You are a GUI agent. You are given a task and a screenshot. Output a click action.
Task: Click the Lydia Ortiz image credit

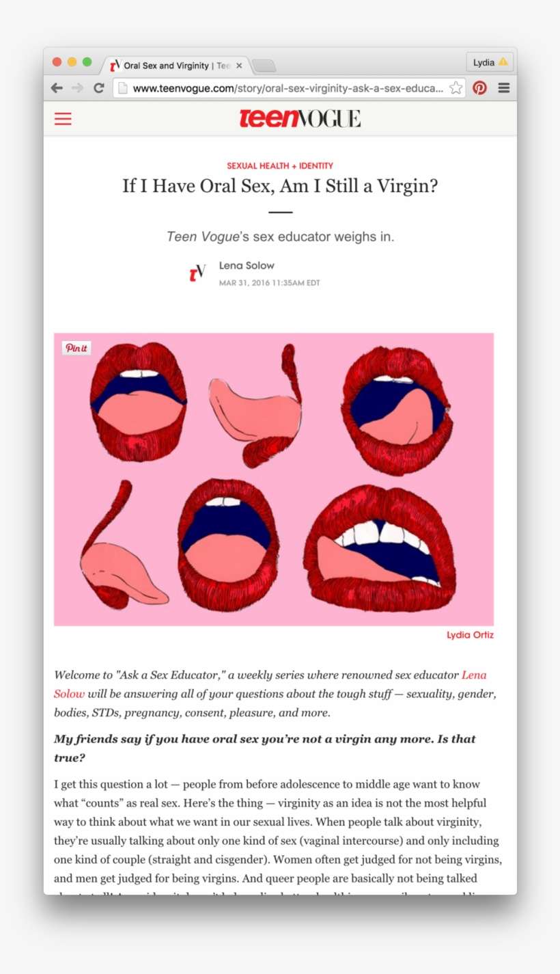[470, 635]
